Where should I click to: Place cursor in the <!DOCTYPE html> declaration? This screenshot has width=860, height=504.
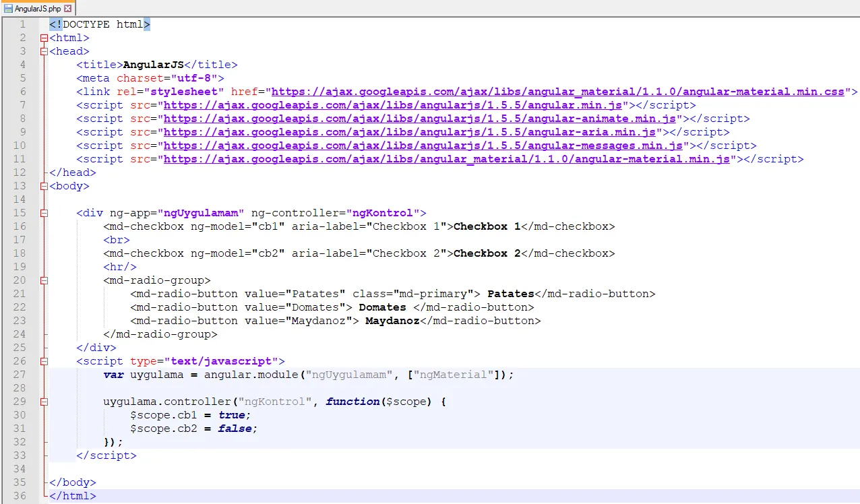(100, 24)
